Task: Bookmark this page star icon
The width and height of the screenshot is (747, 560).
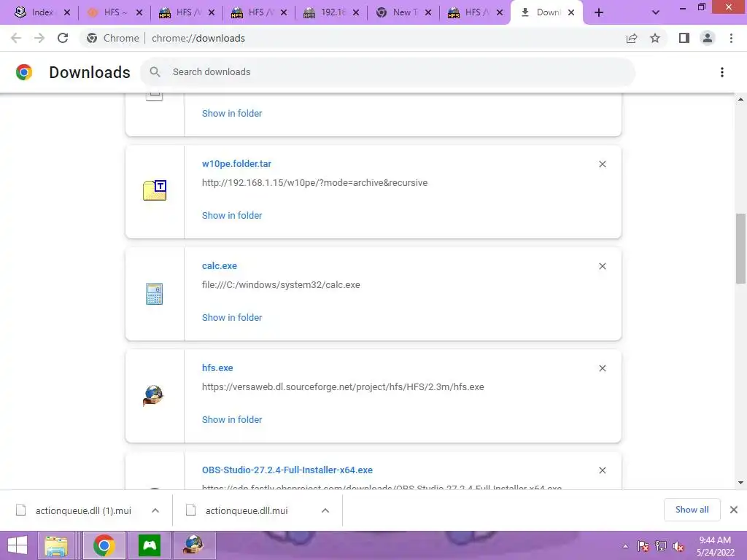Action: [655, 38]
